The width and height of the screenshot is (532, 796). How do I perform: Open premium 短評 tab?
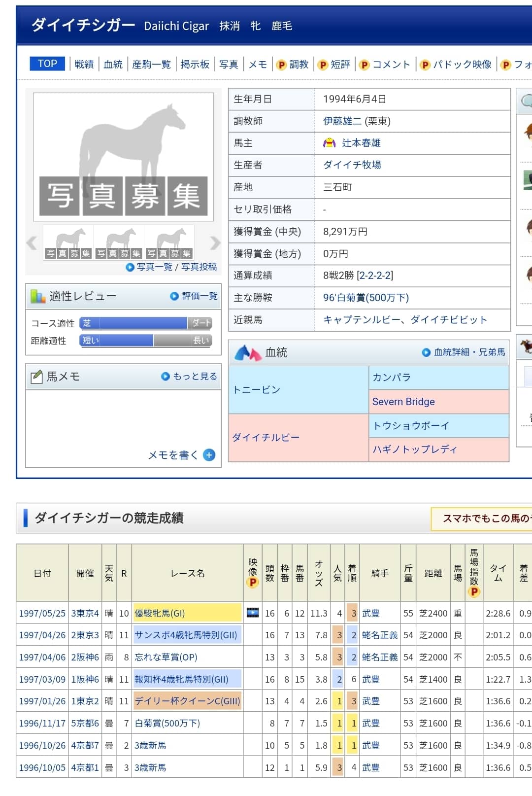coord(334,65)
